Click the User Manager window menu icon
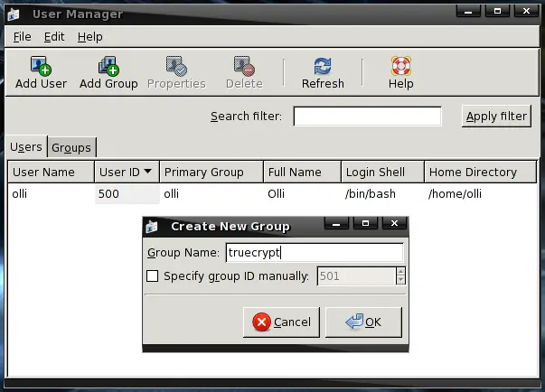Viewport: 545px width, 392px height. [14, 14]
